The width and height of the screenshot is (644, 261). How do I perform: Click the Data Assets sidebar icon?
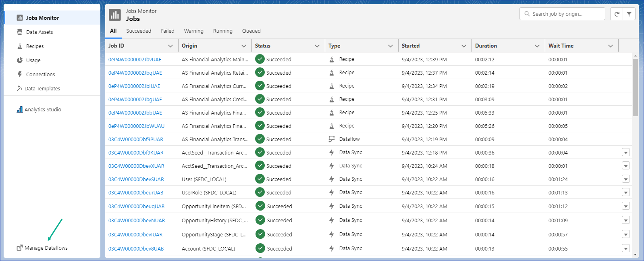20,32
